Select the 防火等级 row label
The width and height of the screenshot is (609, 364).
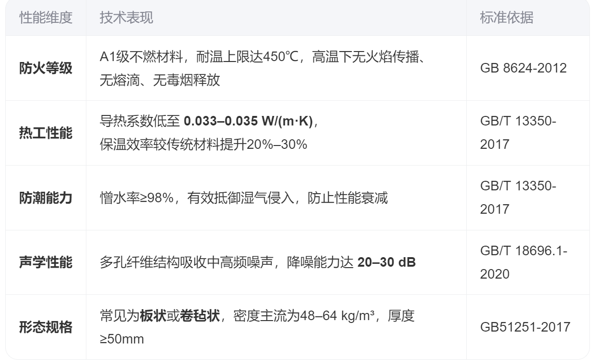point(46,68)
